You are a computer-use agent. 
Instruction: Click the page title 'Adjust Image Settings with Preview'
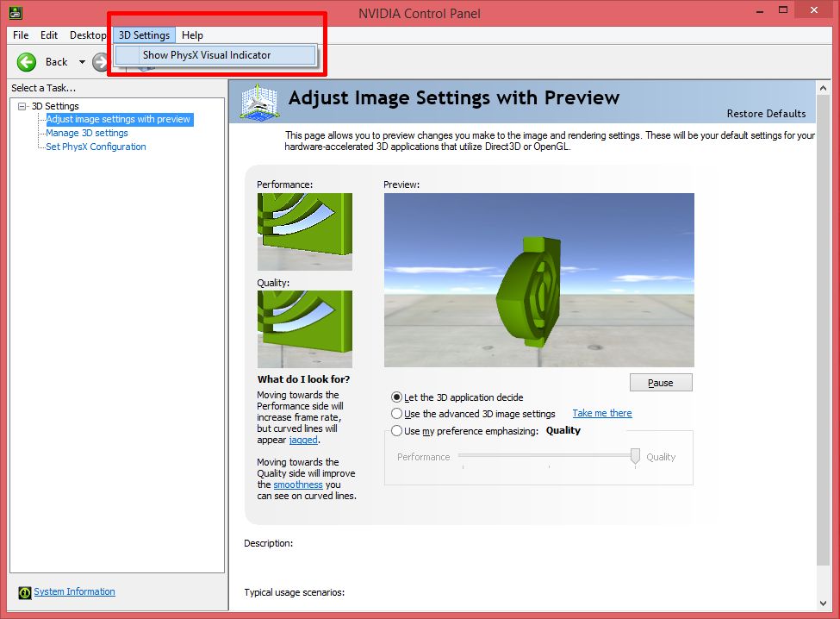(454, 98)
